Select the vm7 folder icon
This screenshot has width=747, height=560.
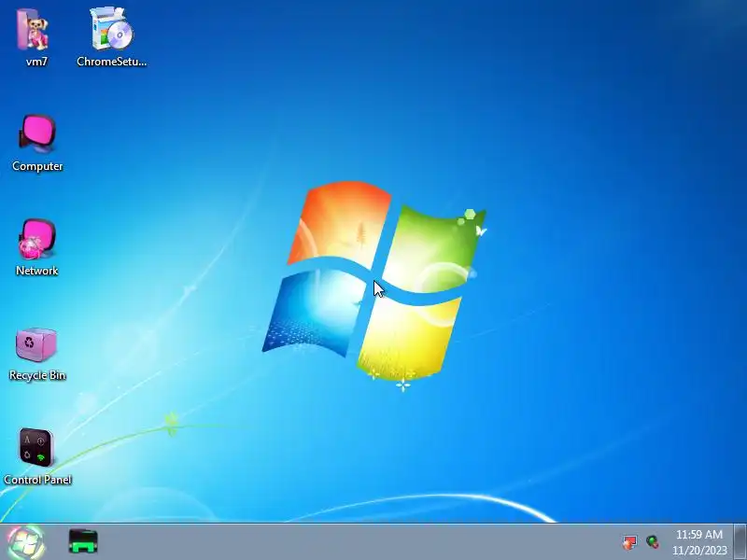(x=33, y=30)
